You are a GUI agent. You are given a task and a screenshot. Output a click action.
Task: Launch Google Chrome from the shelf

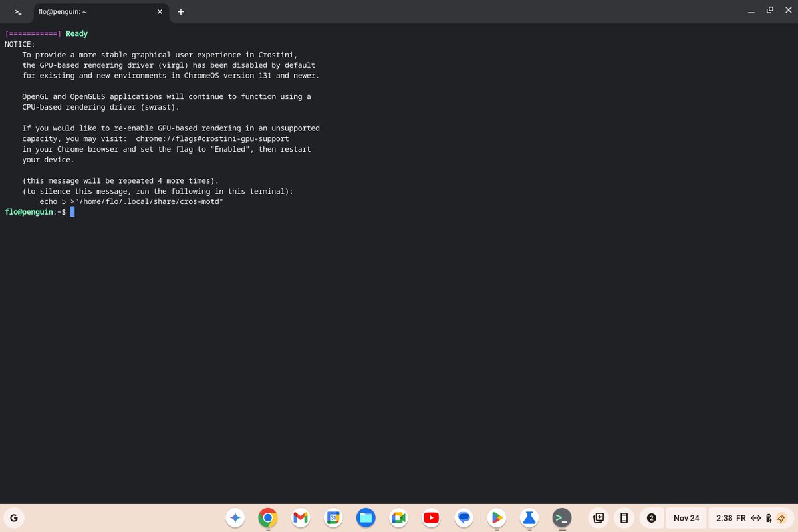(268, 518)
